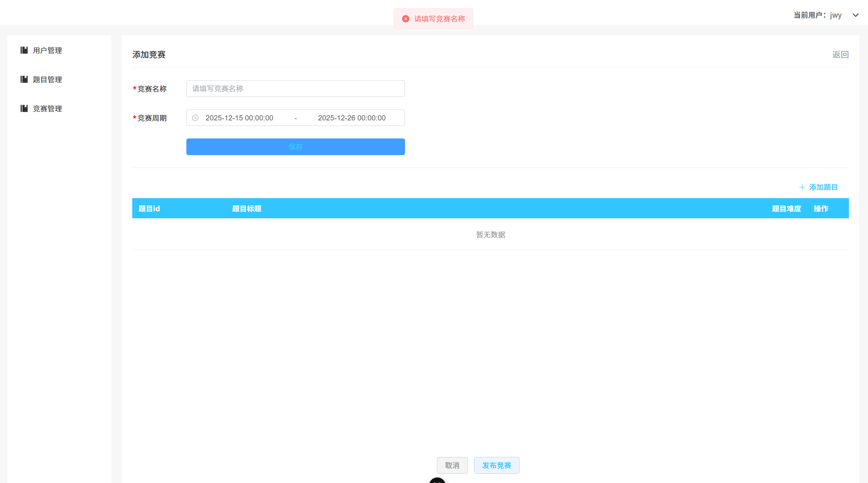Select the 用户管理 menu entry
868x483 pixels.
(47, 50)
